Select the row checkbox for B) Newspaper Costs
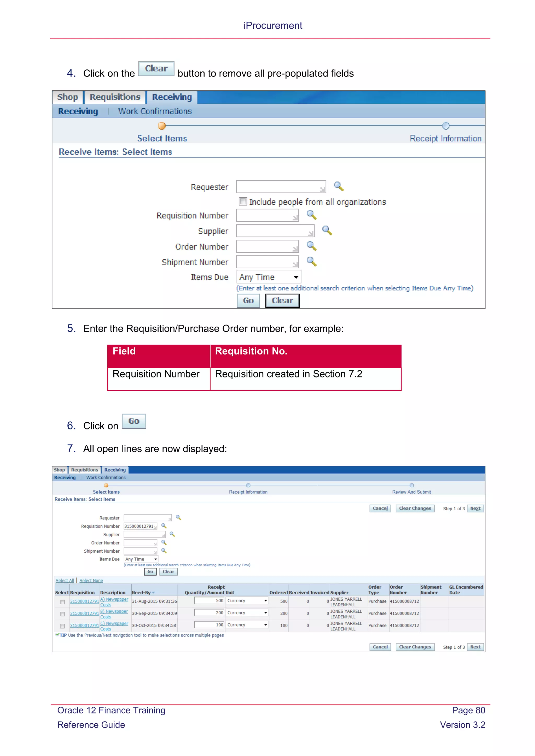This screenshot has width=535, height=756. (62, 614)
